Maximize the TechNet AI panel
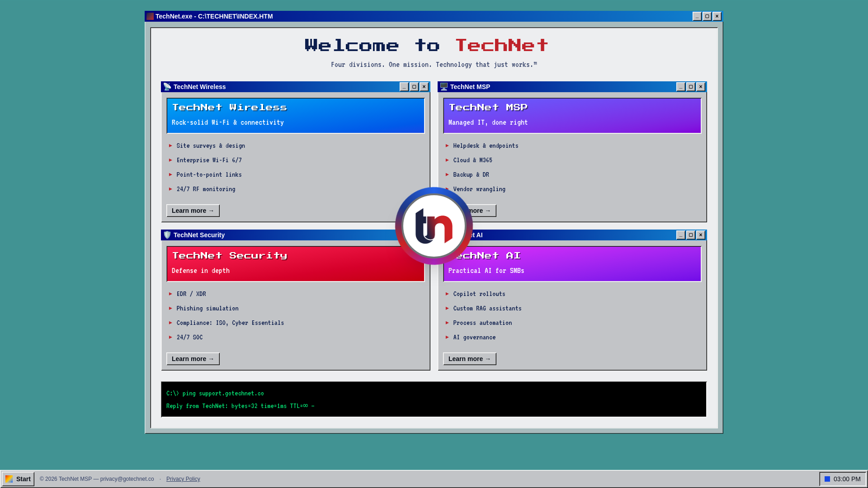The width and height of the screenshot is (868, 488). (x=691, y=235)
